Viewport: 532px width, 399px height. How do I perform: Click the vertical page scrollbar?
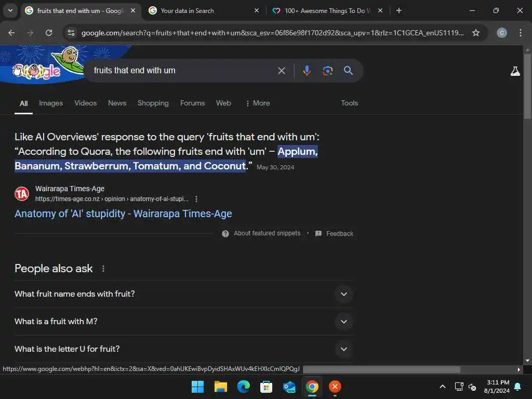pyautogui.click(x=527, y=86)
